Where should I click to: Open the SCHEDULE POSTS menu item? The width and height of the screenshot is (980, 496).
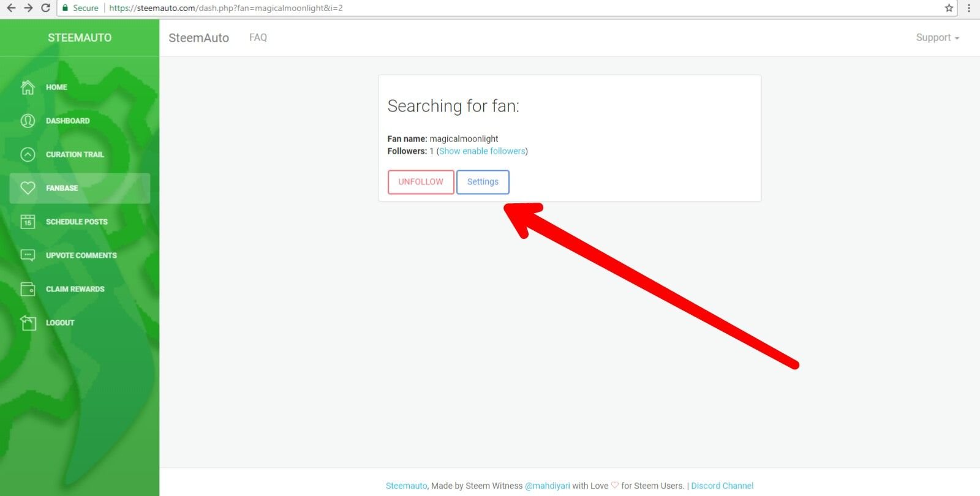click(x=80, y=222)
